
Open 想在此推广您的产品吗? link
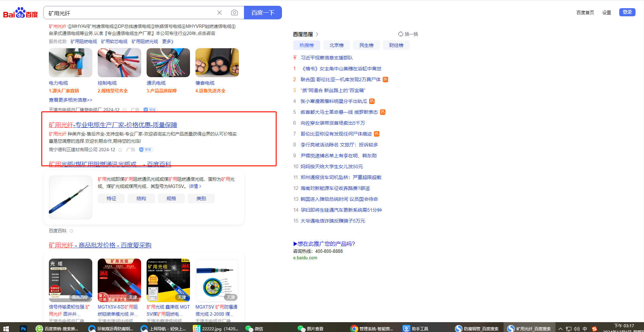[x=324, y=244]
